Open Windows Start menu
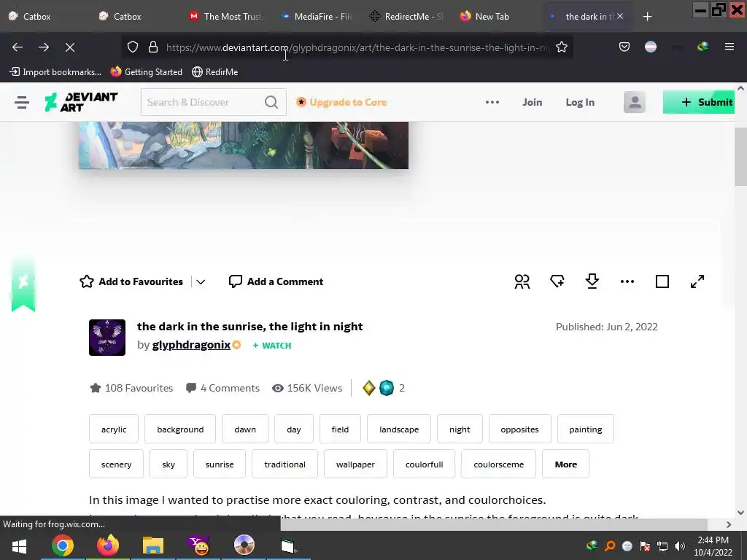Viewport: 747px width, 560px height. (x=19, y=545)
